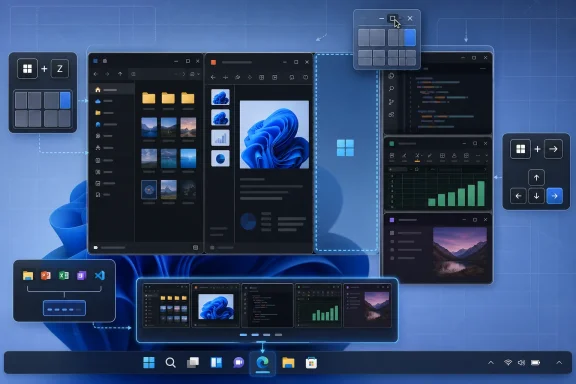Click the layout icon in File Explorer status bar

(x=195, y=248)
